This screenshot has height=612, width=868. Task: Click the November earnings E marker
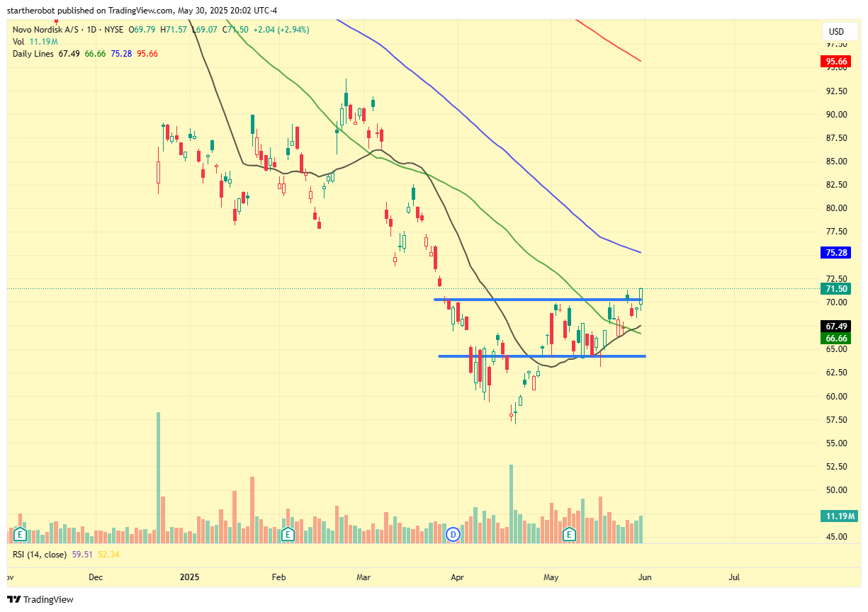tap(20, 534)
